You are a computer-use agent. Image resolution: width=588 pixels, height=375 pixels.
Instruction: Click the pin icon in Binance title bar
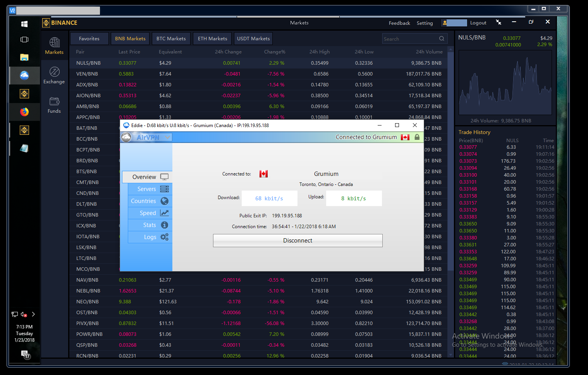coord(499,22)
